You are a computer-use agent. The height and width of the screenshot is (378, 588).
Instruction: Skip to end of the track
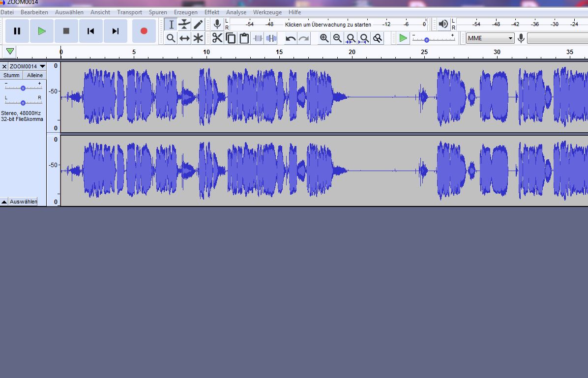(116, 31)
